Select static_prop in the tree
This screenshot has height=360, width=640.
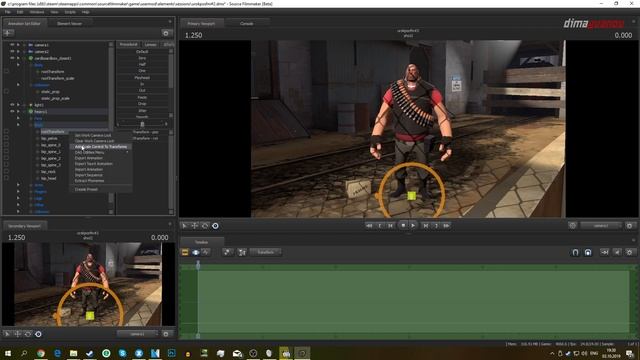pyautogui.click(x=50, y=91)
